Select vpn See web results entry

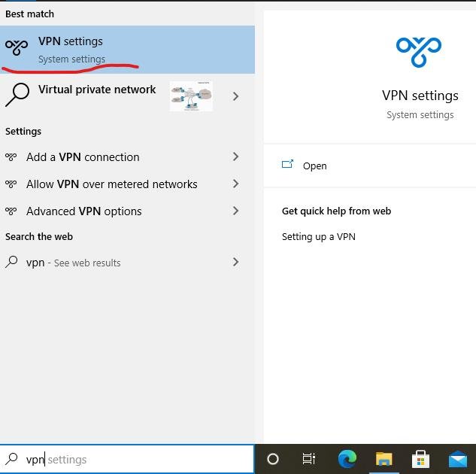pos(127,263)
